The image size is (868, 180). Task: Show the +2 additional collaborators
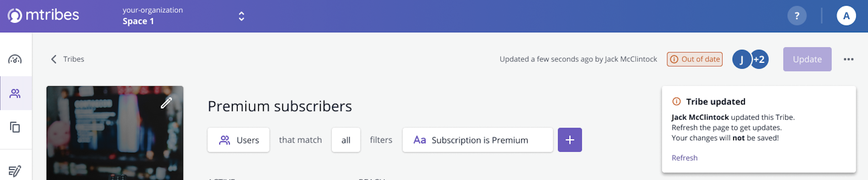[760, 59]
